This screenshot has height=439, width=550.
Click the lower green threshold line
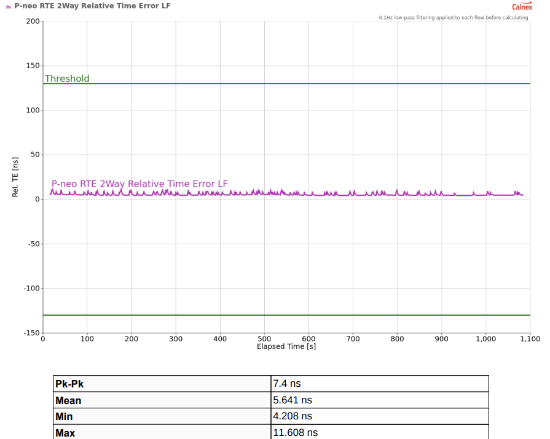tap(287, 315)
